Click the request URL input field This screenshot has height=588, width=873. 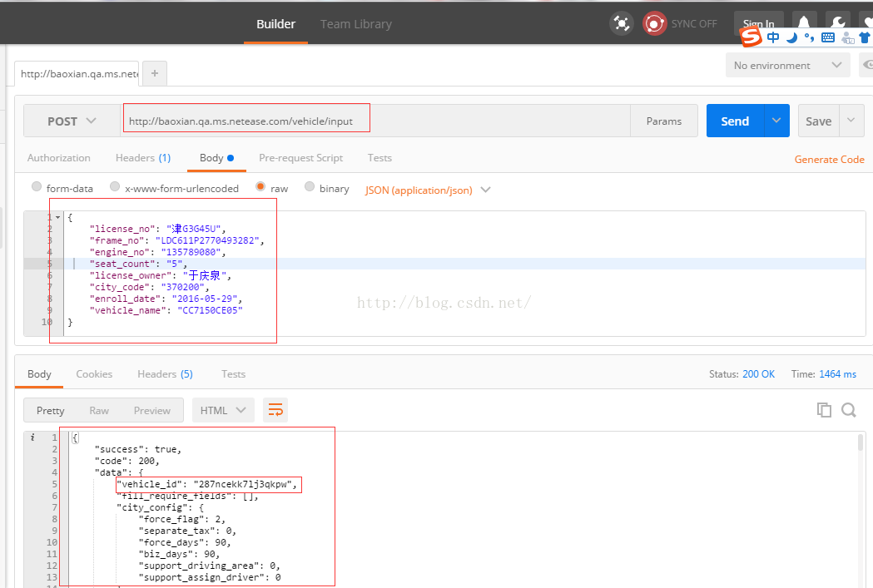(375, 121)
